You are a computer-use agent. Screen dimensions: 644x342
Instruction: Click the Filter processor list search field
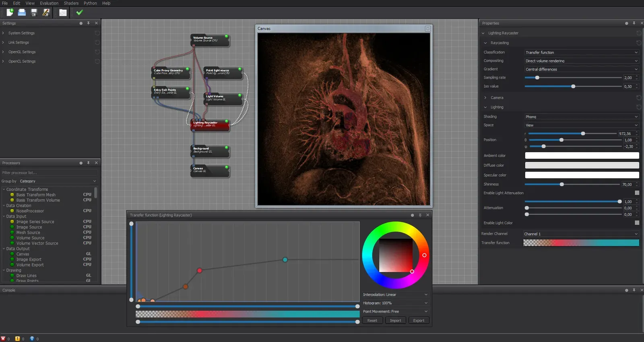[x=48, y=173]
